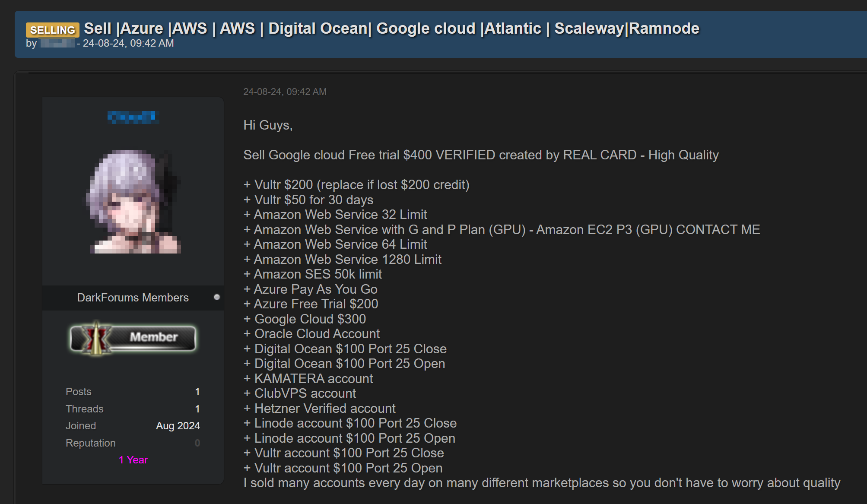Image resolution: width=867 pixels, height=504 pixels.
Task: Click the offline status dot
Action: [x=217, y=297]
